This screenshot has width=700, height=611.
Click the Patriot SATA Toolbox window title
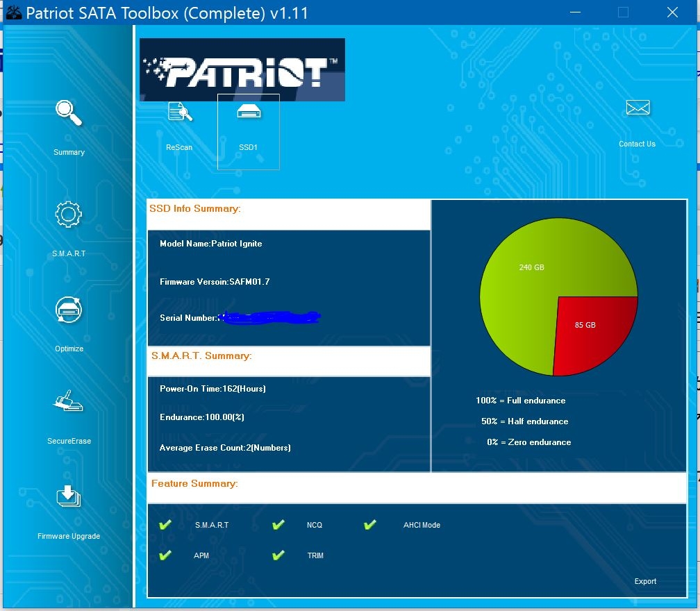pos(167,13)
